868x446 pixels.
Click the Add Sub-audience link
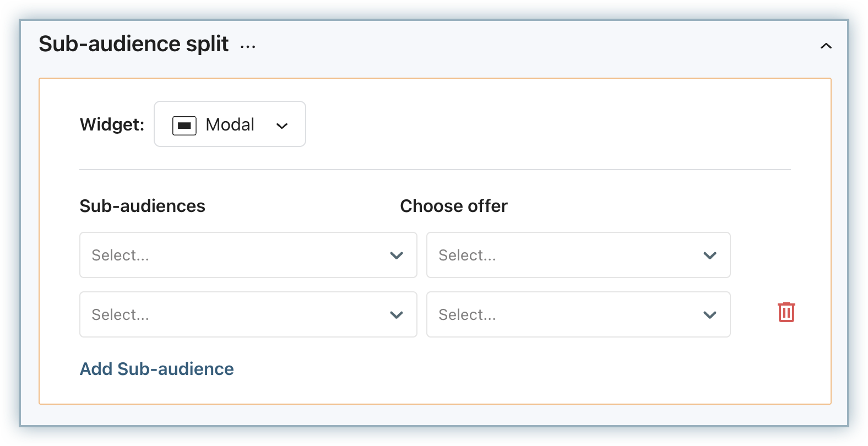157,369
